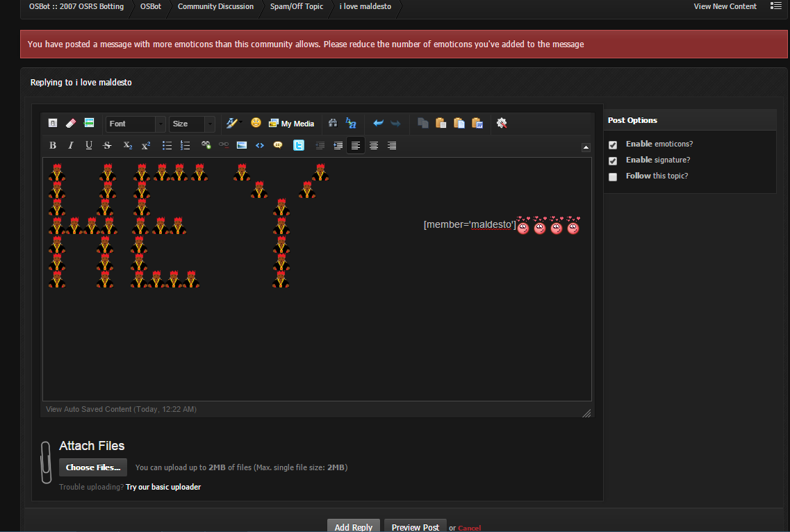Click Preview Post button

click(x=415, y=526)
